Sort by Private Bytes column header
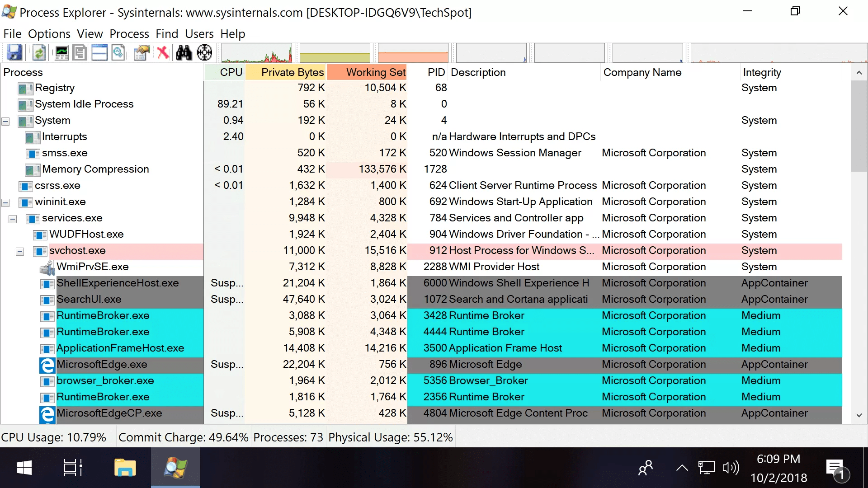Screen dimensions: 868x488 point(286,72)
